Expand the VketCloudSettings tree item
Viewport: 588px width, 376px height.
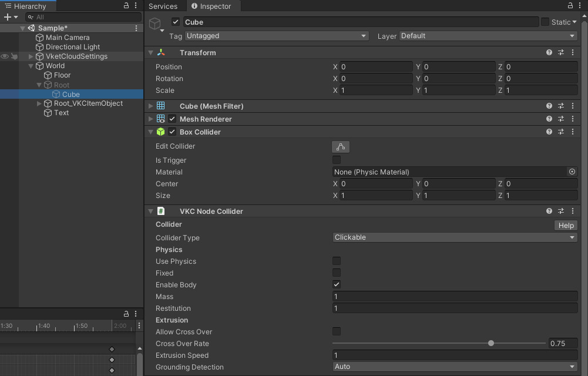(x=31, y=56)
